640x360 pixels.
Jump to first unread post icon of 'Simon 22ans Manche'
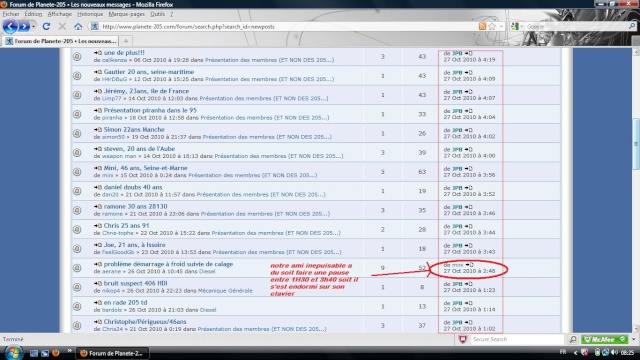coord(98,129)
